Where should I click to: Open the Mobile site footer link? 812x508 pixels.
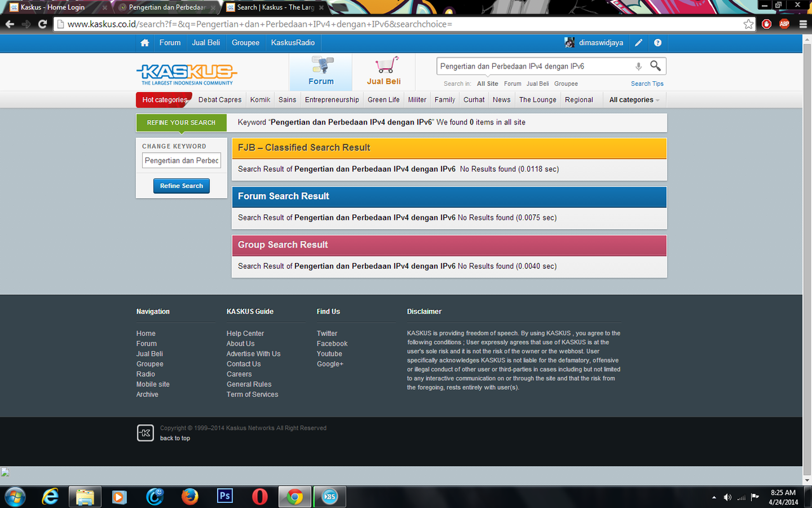pyautogui.click(x=153, y=384)
